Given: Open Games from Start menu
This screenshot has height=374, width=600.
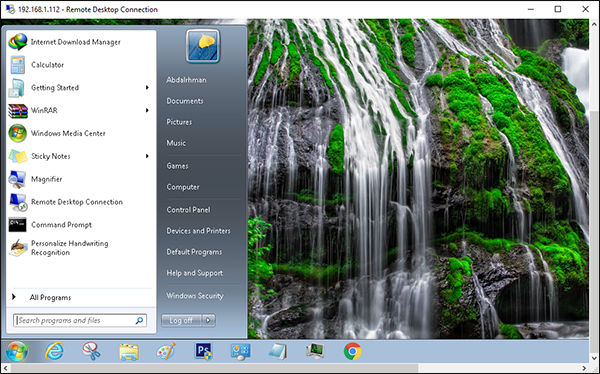Looking at the screenshot, I should pos(177,166).
